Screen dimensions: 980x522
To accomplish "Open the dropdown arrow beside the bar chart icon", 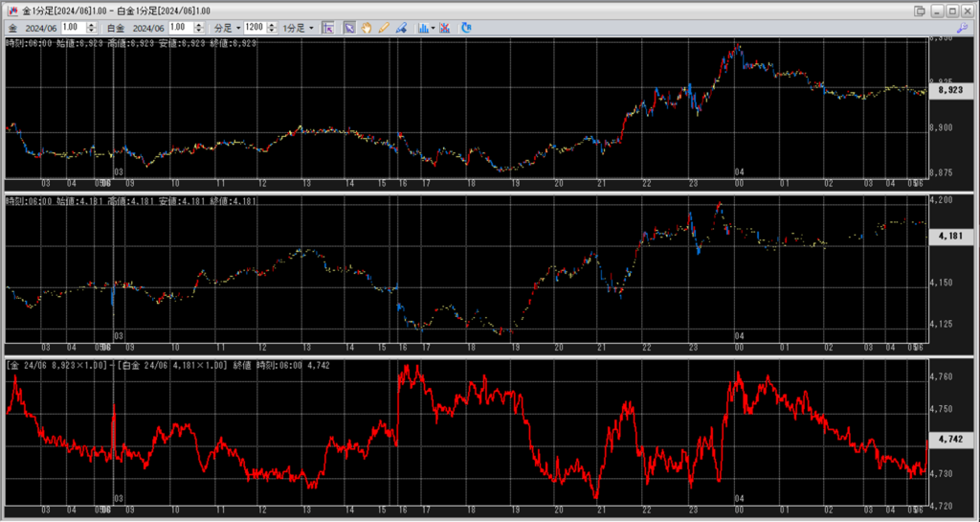I will click(434, 28).
